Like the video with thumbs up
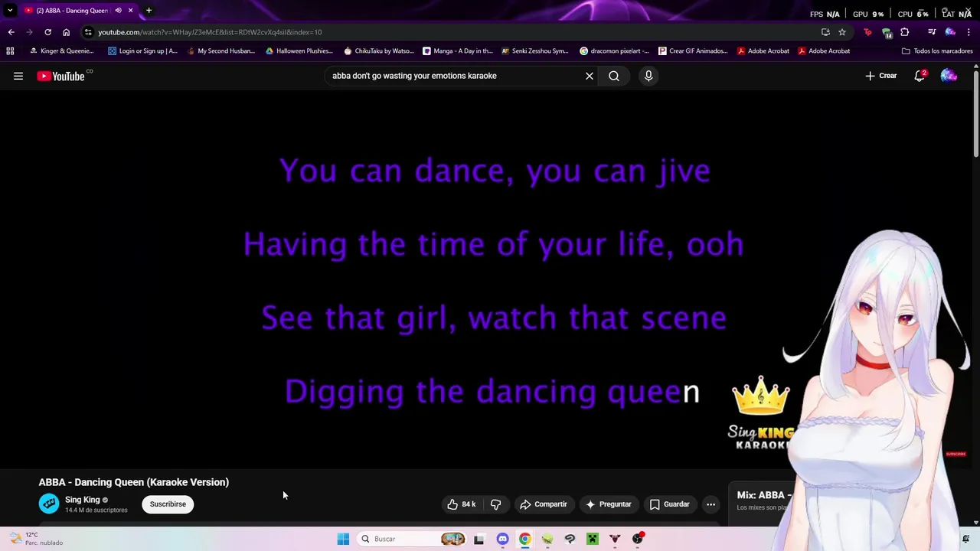Image resolution: width=980 pixels, height=551 pixels. tap(462, 504)
